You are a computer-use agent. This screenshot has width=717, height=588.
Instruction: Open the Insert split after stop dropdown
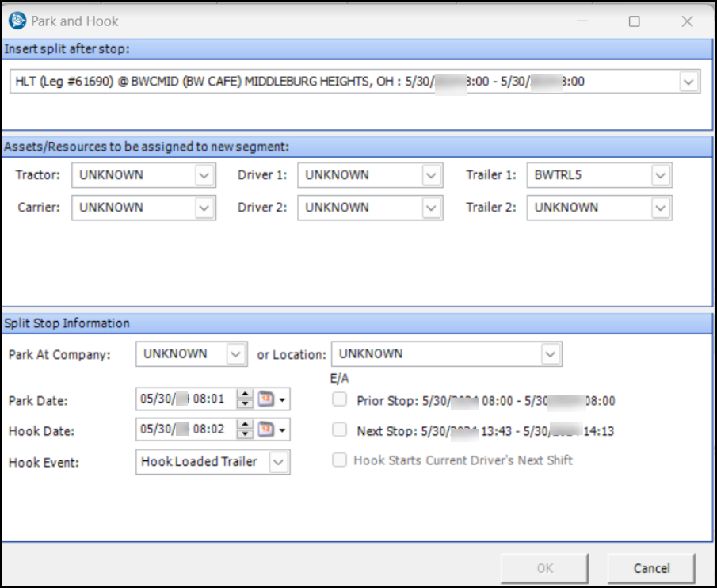click(688, 82)
